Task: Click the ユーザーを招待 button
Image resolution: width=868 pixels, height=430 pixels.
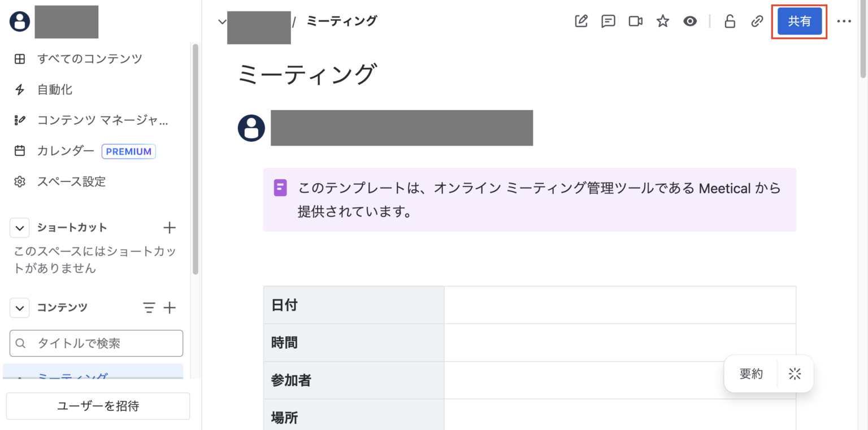Action: pos(97,406)
